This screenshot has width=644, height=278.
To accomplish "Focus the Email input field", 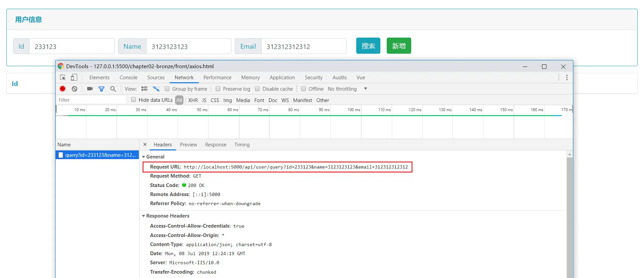I will (304, 46).
